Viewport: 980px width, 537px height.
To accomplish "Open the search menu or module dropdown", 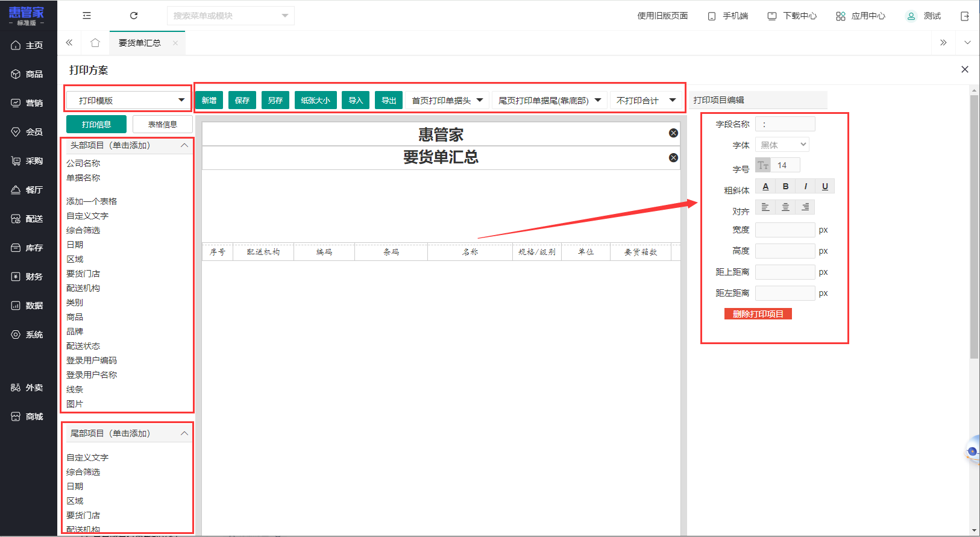I will tap(231, 16).
